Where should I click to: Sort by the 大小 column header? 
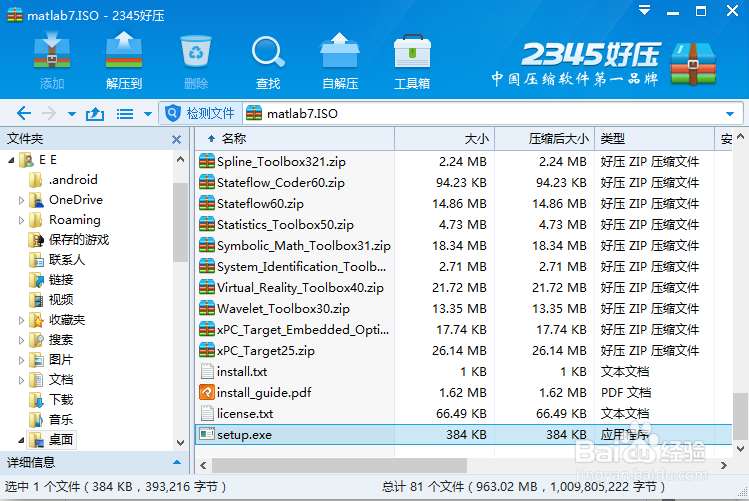(445, 139)
